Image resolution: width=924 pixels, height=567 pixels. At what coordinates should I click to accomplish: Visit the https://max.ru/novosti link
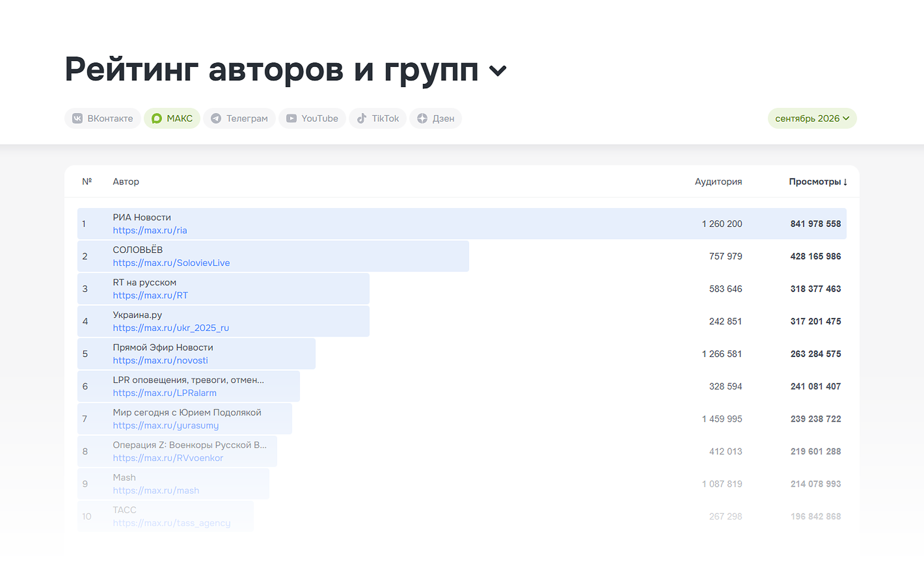coord(160,361)
